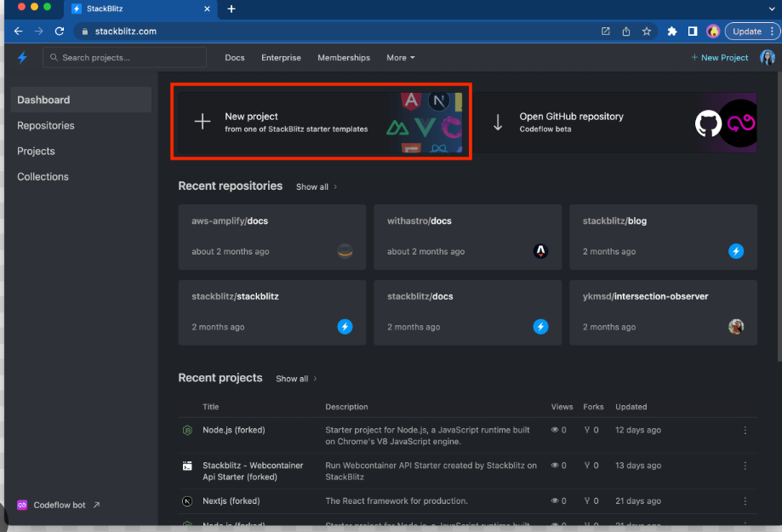
Task: Click the Open GitHub repository card
Action: coord(615,123)
